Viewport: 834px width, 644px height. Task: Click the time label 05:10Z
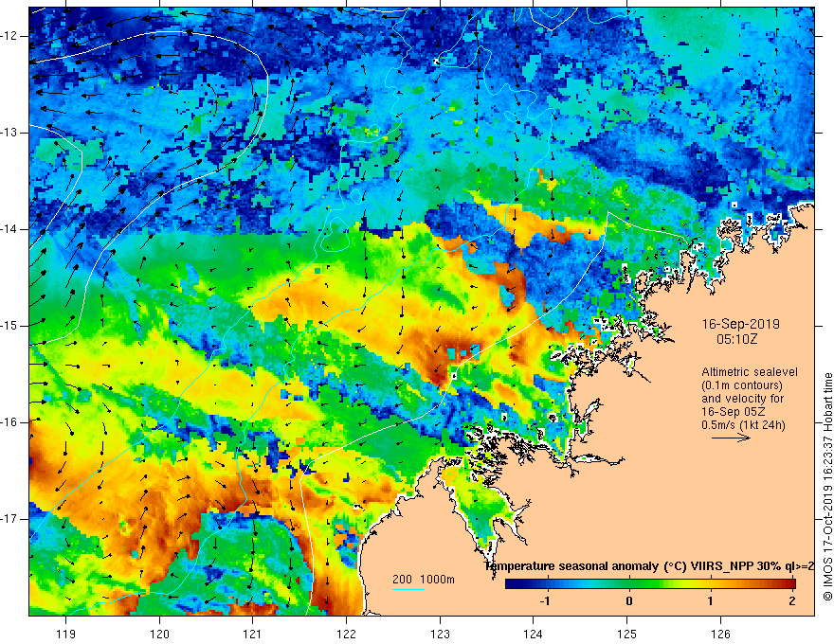[736, 338]
